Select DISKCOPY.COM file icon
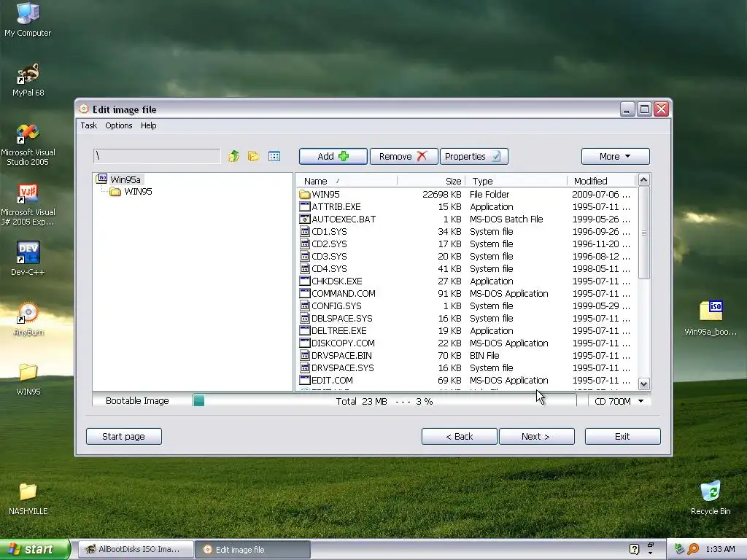The image size is (747, 560). 305,343
